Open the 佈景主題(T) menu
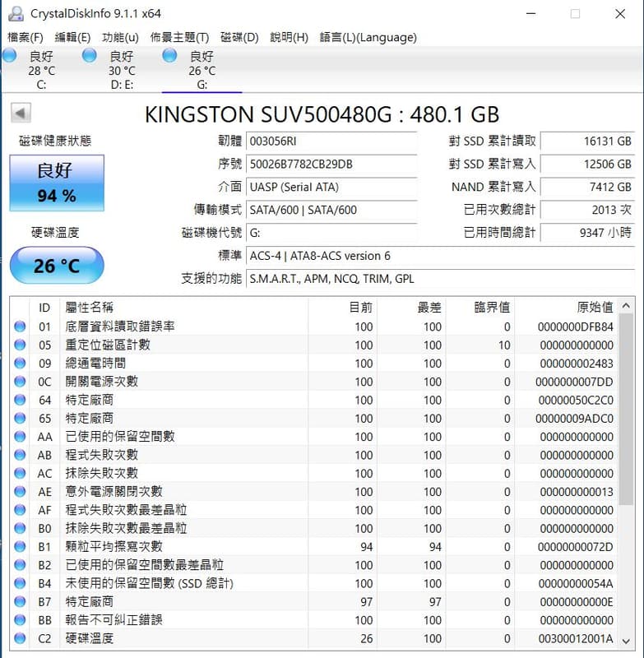The height and width of the screenshot is (658, 644). pyautogui.click(x=179, y=37)
